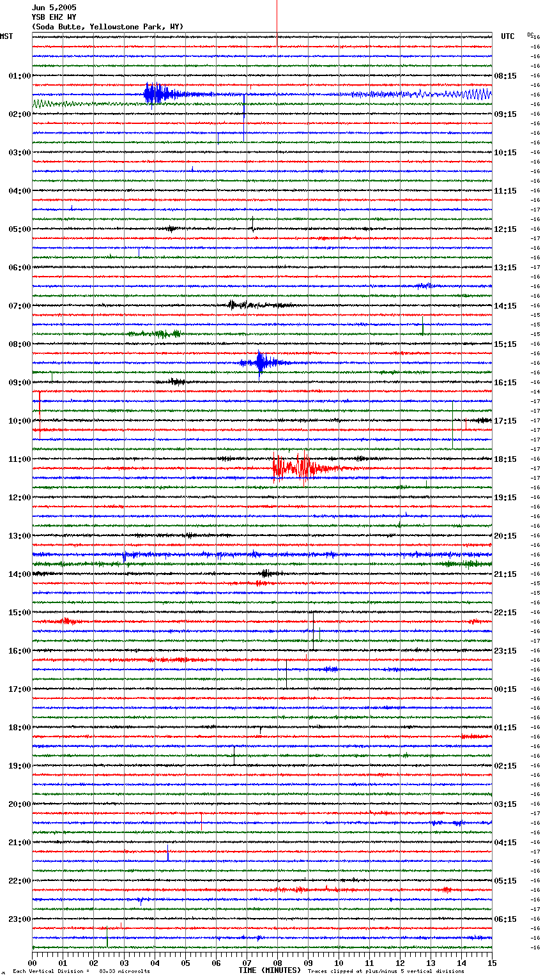
Task: Click the 21:15 UTC time label
Action: point(505,574)
